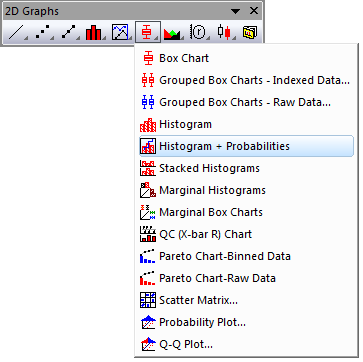Select Histogram + Probabilities menu item
The width and height of the screenshot is (363, 362).
pos(246,146)
